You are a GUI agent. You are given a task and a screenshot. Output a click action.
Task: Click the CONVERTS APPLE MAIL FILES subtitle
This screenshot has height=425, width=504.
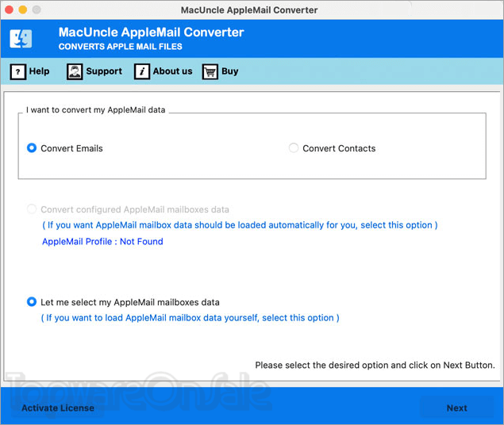120,47
